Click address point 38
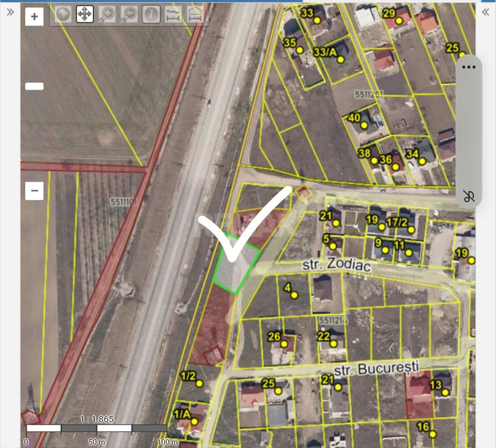496x448 pixels. point(374,161)
